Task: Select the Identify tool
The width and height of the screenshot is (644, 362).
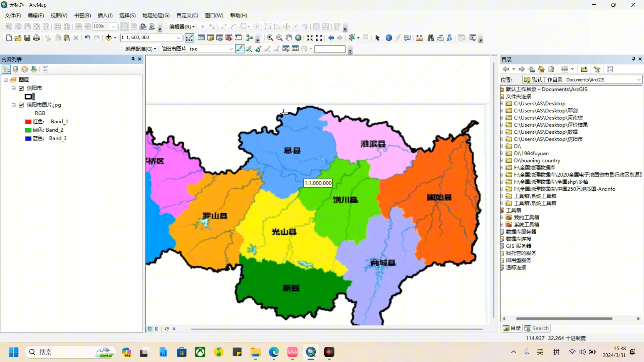Action: click(x=389, y=38)
